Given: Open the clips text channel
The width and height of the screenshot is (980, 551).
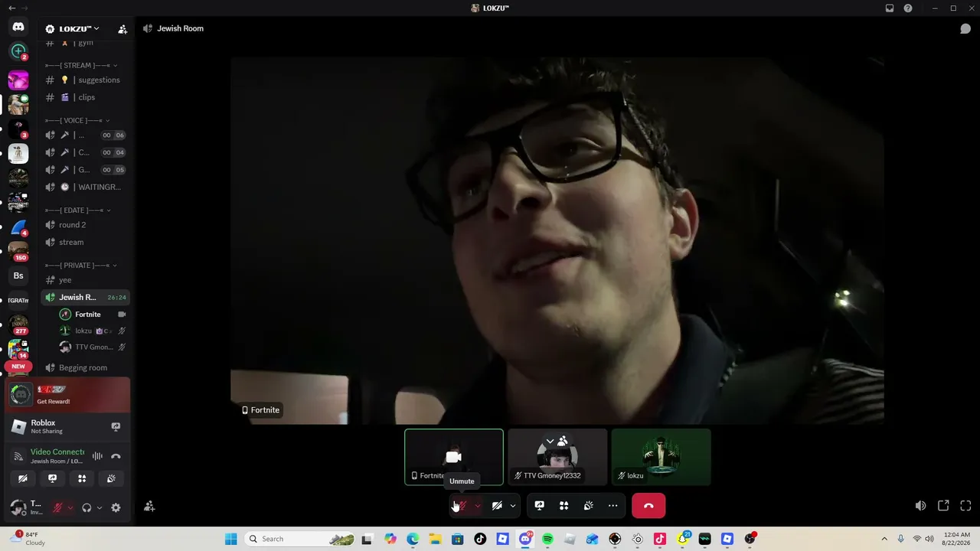Looking at the screenshot, I should click(x=84, y=97).
